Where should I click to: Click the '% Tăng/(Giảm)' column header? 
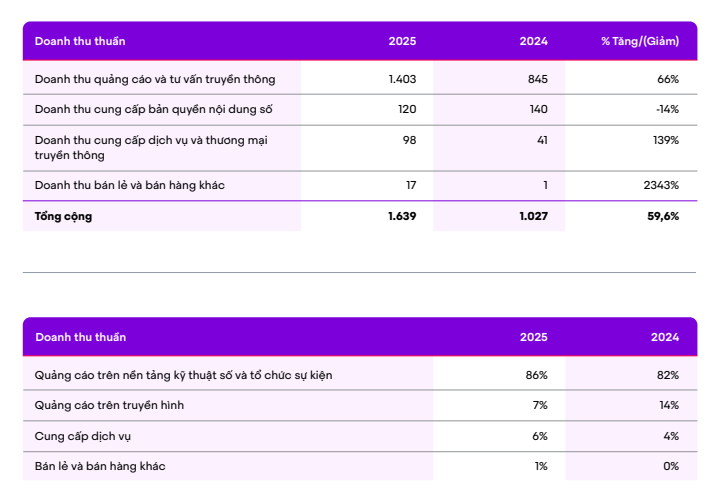pyautogui.click(x=640, y=41)
